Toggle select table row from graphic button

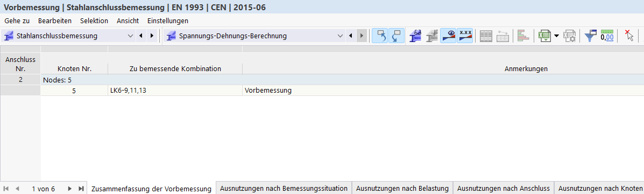[x=397, y=36]
